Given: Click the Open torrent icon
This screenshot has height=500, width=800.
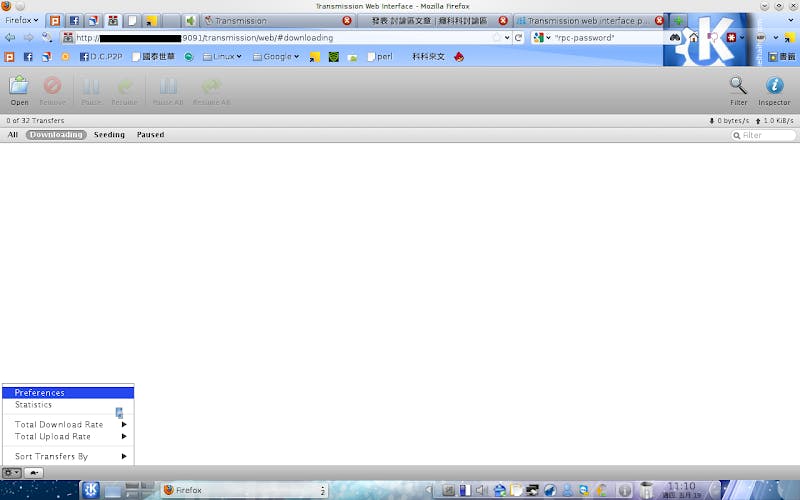Looking at the screenshot, I should pos(19,89).
